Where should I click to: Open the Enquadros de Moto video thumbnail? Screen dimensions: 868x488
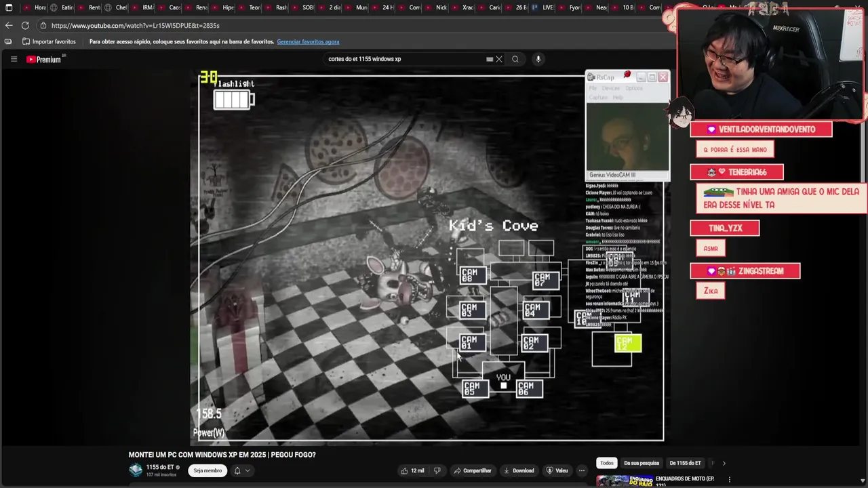pos(624,481)
